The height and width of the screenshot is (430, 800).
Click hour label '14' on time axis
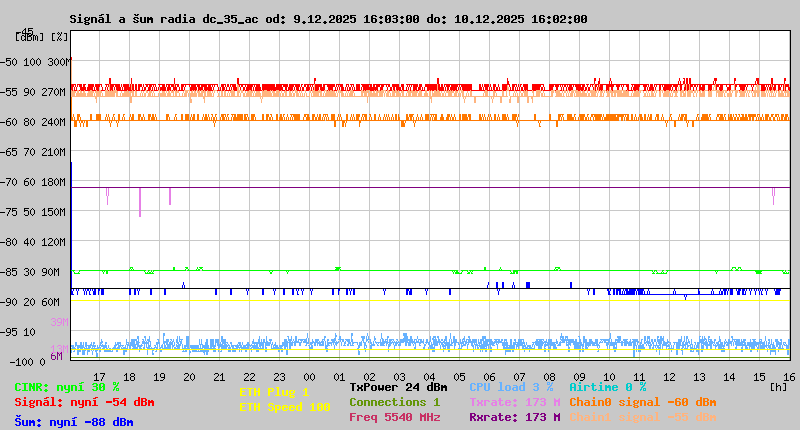click(x=729, y=377)
